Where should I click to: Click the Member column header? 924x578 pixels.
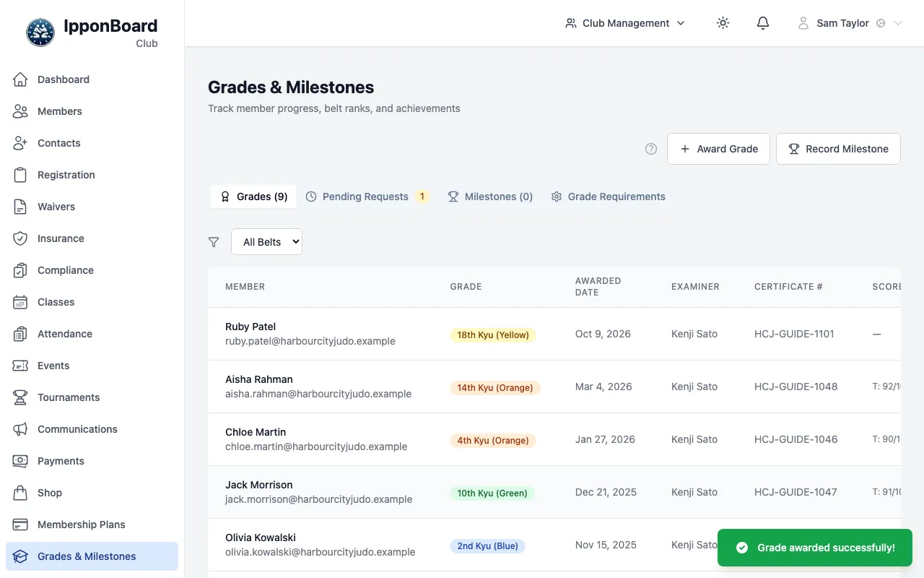pos(245,287)
